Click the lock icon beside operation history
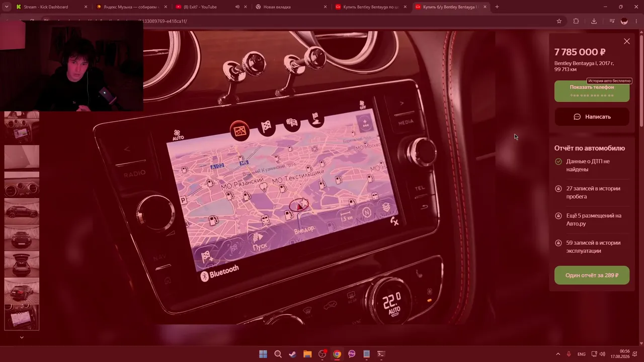644x362 pixels. (558, 243)
